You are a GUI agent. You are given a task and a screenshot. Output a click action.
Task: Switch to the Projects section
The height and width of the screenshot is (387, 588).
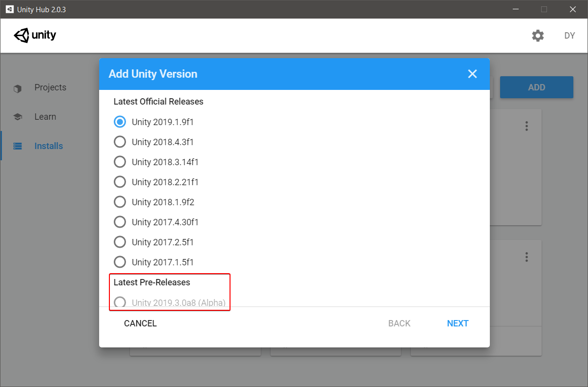[50, 87]
